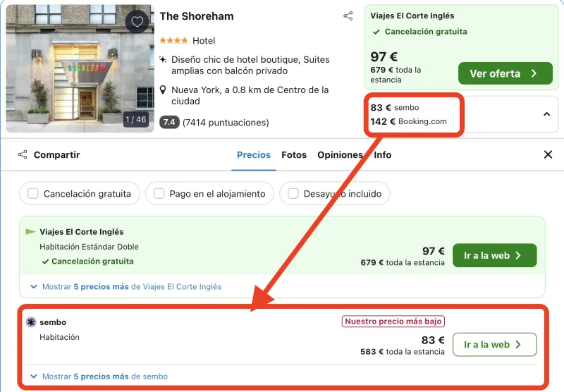This screenshot has height=392, width=564.
Task: Click the Nuestro precio más bajo badge
Action: coord(393,321)
